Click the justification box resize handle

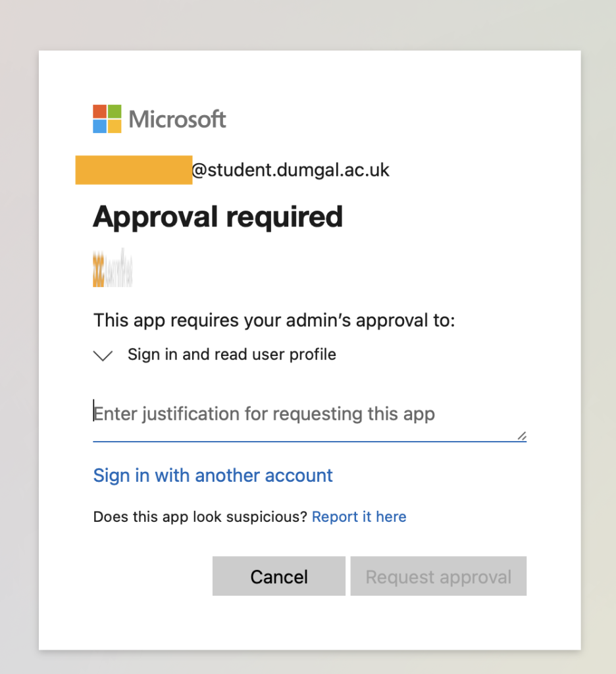(521, 436)
